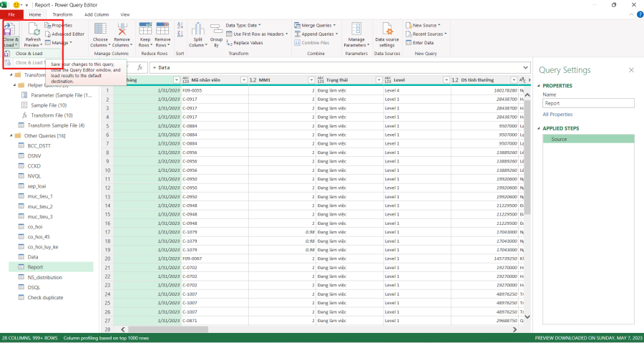Click the Recent Sources button

click(426, 34)
